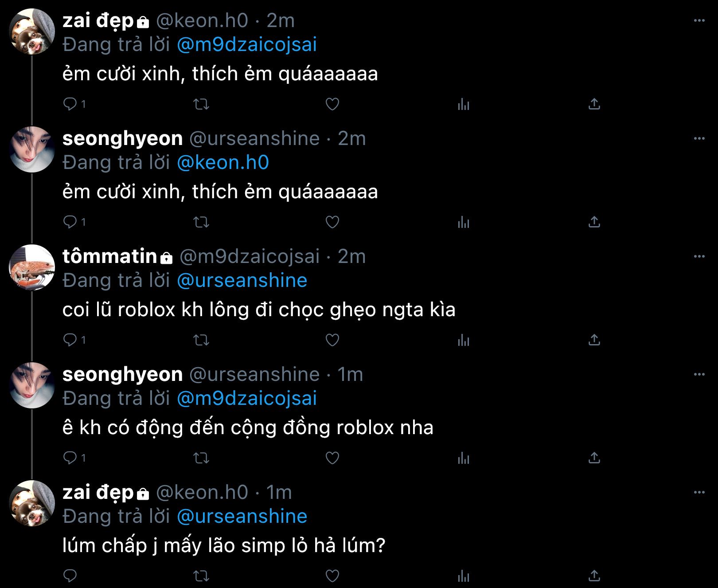View analytics of tômmatin's tweet
Screen dimensions: 718x588
(x=463, y=340)
